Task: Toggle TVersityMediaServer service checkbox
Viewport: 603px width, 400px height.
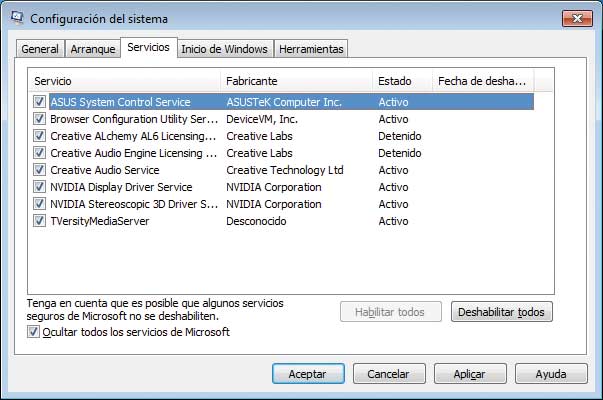Action: (x=39, y=221)
